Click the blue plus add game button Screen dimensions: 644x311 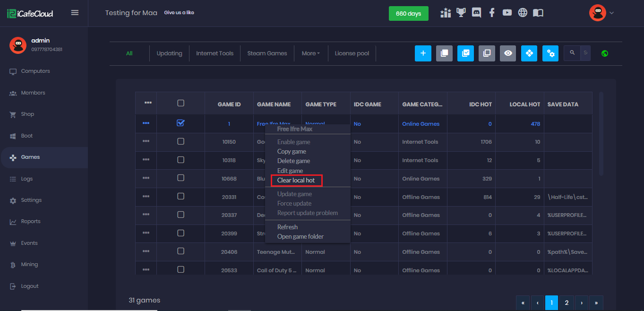pyautogui.click(x=423, y=53)
